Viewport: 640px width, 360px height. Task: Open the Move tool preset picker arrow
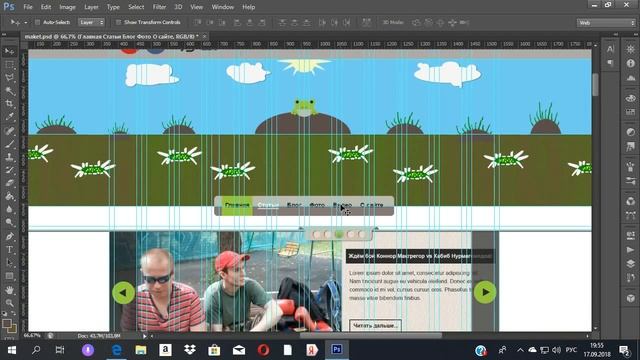point(26,23)
